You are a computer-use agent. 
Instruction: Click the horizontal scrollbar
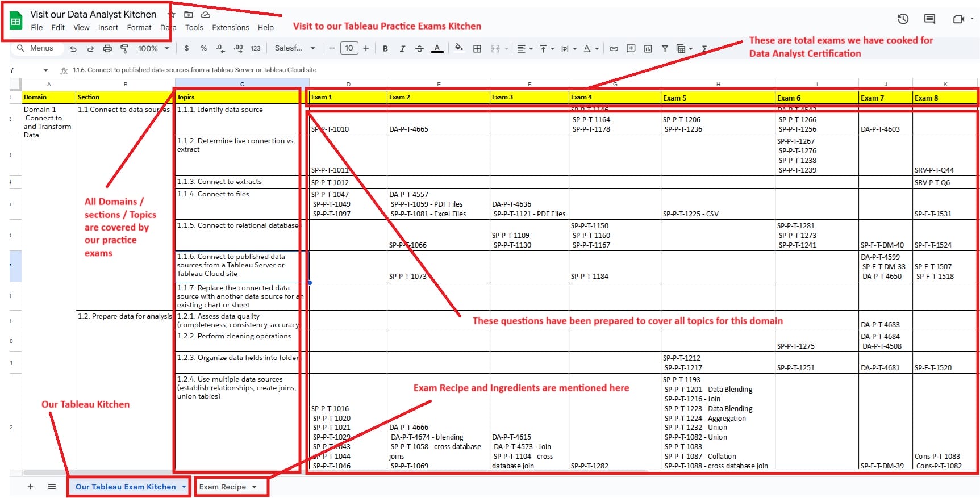click(335, 472)
